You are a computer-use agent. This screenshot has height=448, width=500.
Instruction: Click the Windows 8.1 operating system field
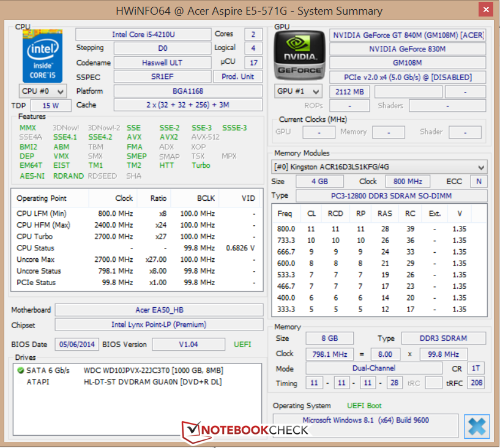point(365,426)
